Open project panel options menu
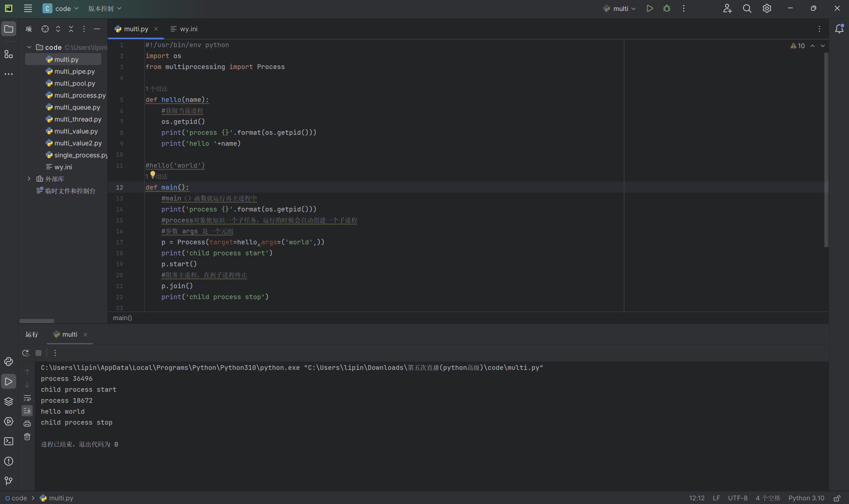 click(84, 29)
